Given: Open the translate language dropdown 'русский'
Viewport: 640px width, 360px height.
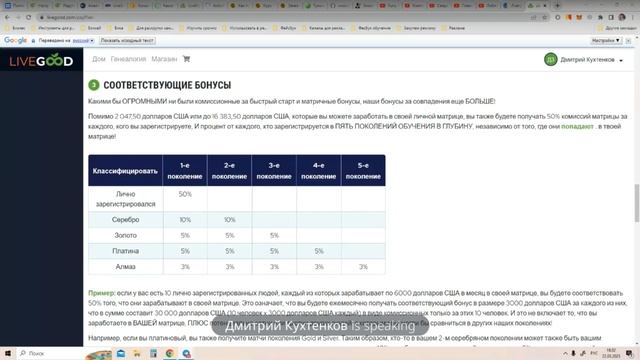Looking at the screenshot, I should click(83, 41).
